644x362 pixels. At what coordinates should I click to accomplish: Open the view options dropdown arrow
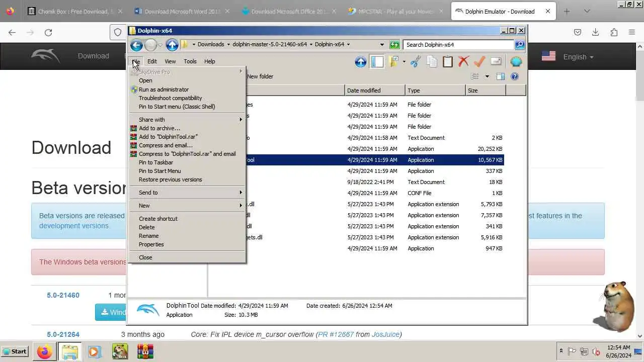(487, 76)
